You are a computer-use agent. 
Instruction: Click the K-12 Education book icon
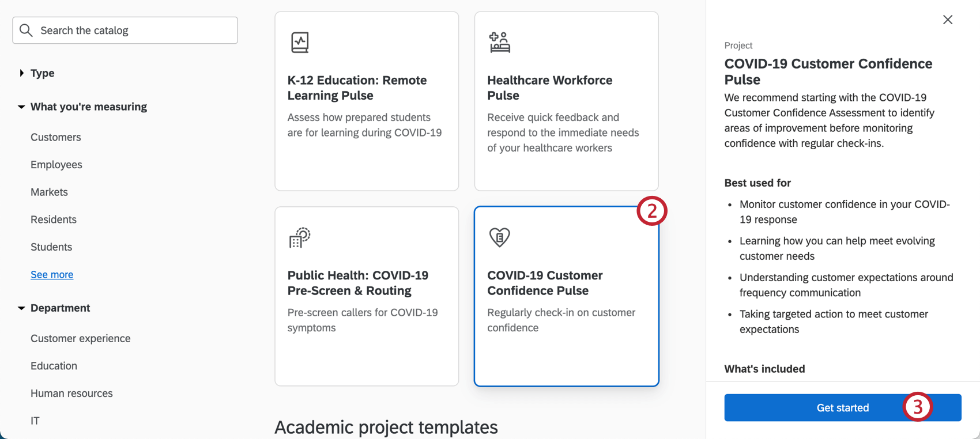(299, 42)
